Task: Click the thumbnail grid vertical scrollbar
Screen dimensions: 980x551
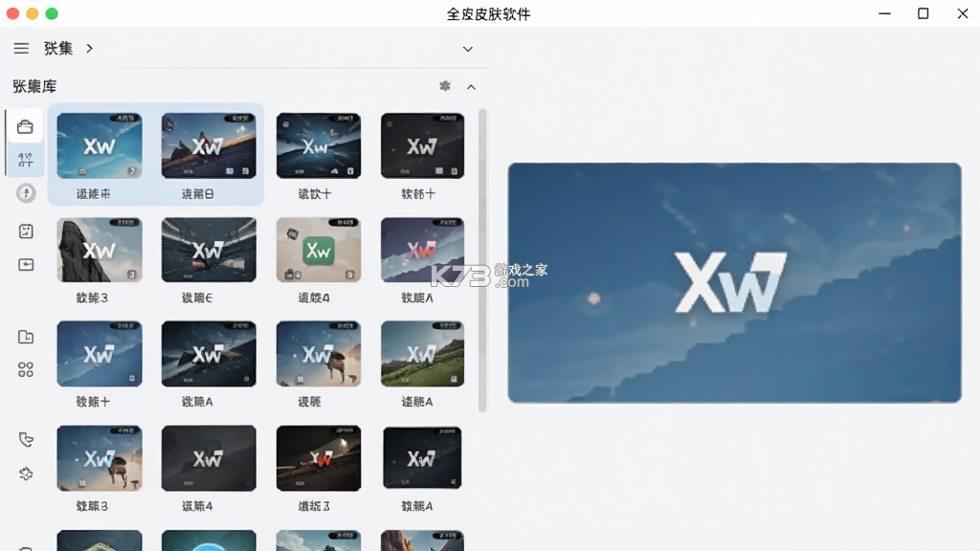Action: [482, 260]
